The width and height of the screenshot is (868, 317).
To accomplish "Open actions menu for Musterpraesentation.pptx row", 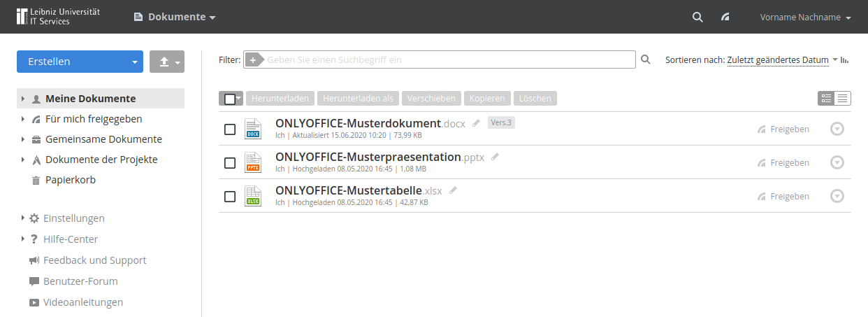I will pos(837,162).
